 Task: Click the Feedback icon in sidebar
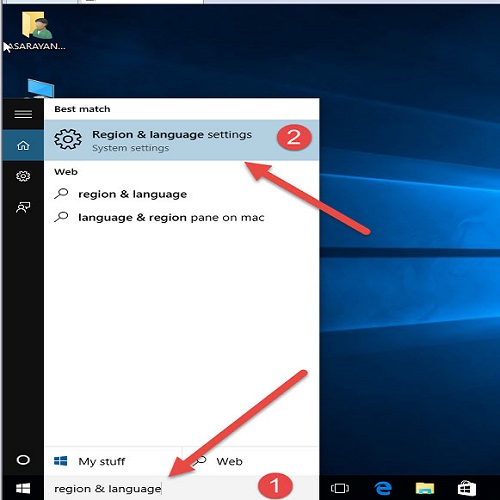pyautogui.click(x=23, y=207)
